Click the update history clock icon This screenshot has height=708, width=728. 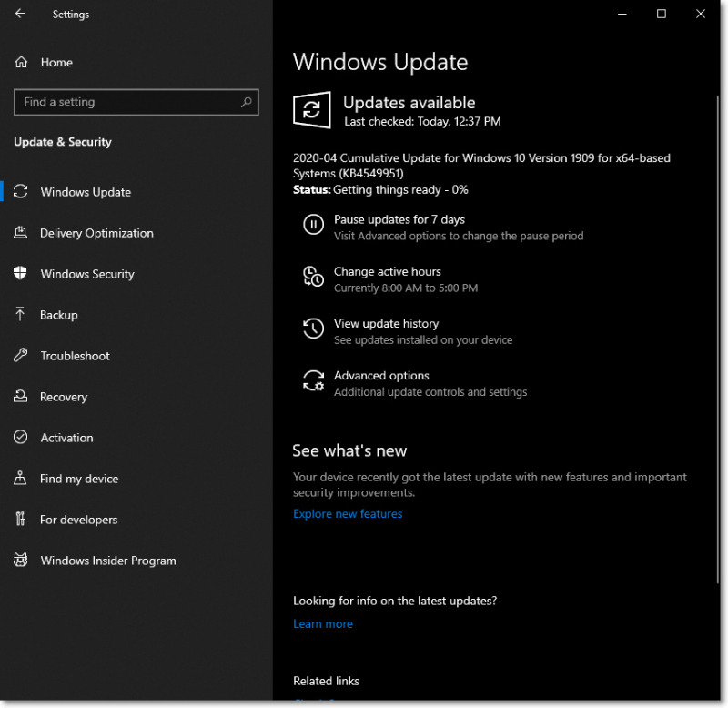coord(313,329)
